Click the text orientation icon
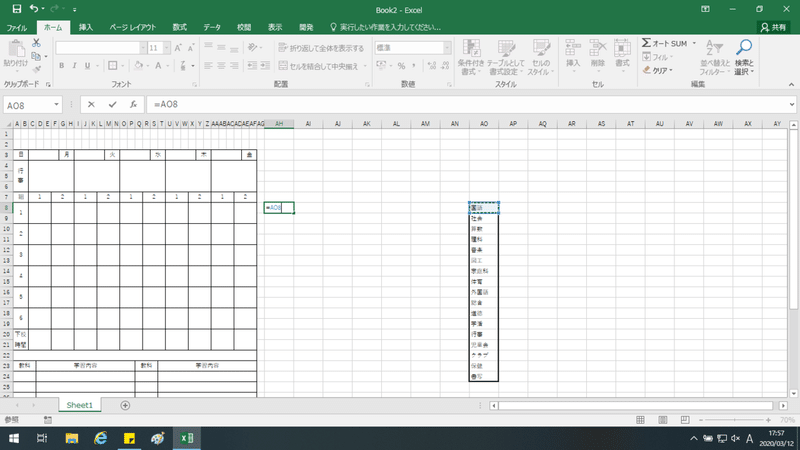The image size is (800, 450). click(252, 48)
